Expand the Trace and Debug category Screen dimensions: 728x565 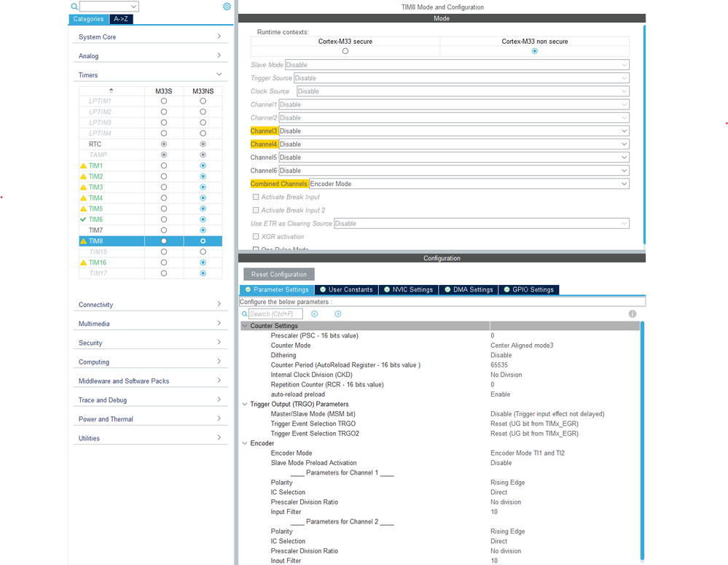coord(150,400)
